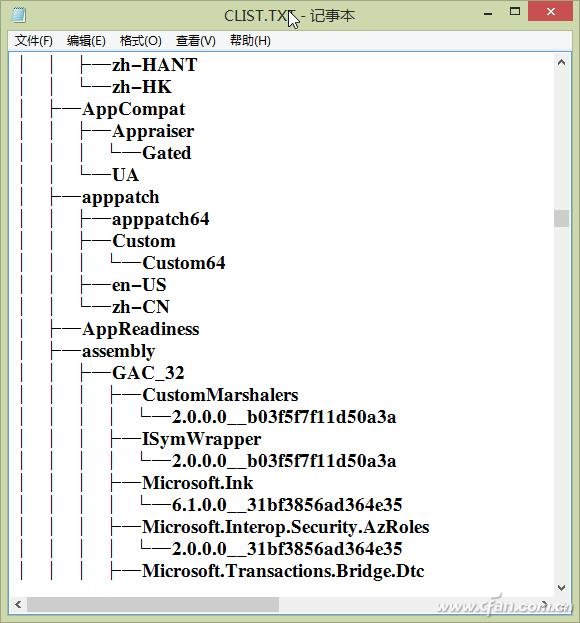Viewport: 580px width, 623px height.
Task: Click the horizontal scrollbar thumb
Action: coord(153,604)
